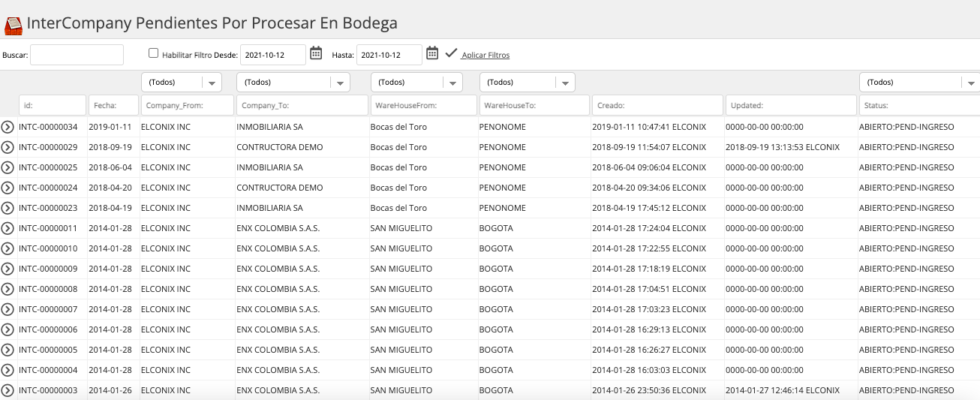
Task: Focus the Desde date field
Action: 273,55
